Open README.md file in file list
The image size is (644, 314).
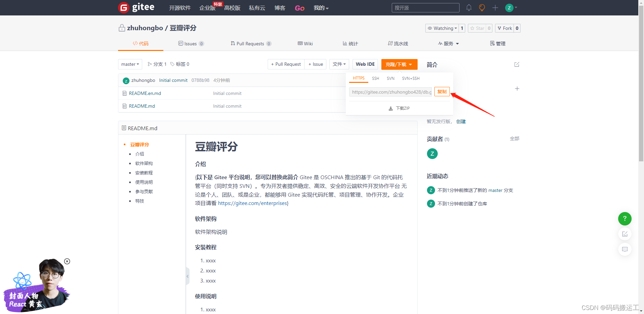coord(142,106)
